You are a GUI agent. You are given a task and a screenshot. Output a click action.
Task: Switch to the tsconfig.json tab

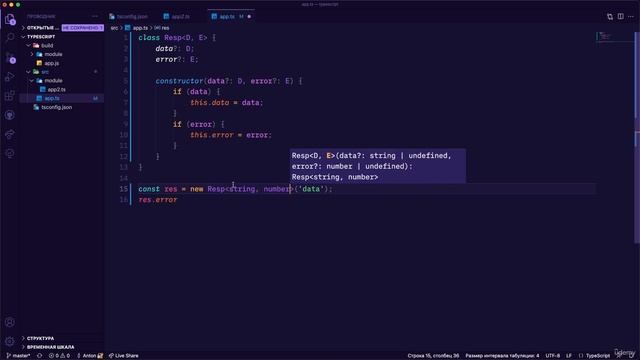click(x=129, y=17)
